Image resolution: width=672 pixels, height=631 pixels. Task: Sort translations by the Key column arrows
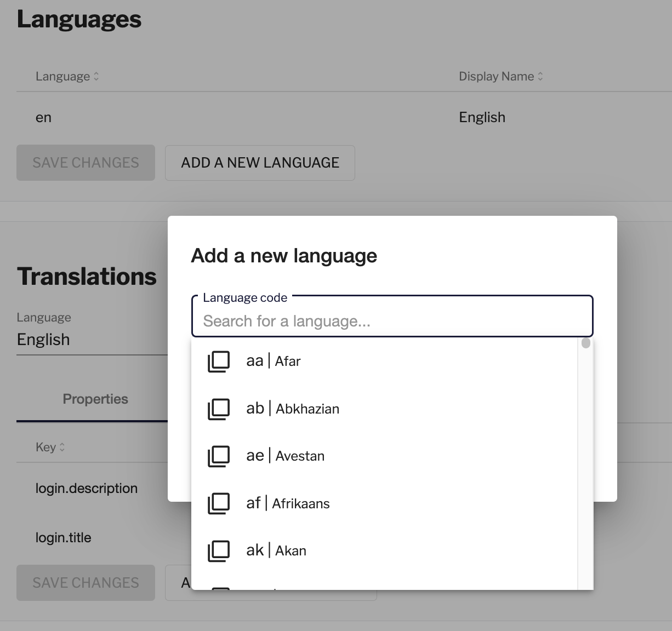[x=62, y=448]
